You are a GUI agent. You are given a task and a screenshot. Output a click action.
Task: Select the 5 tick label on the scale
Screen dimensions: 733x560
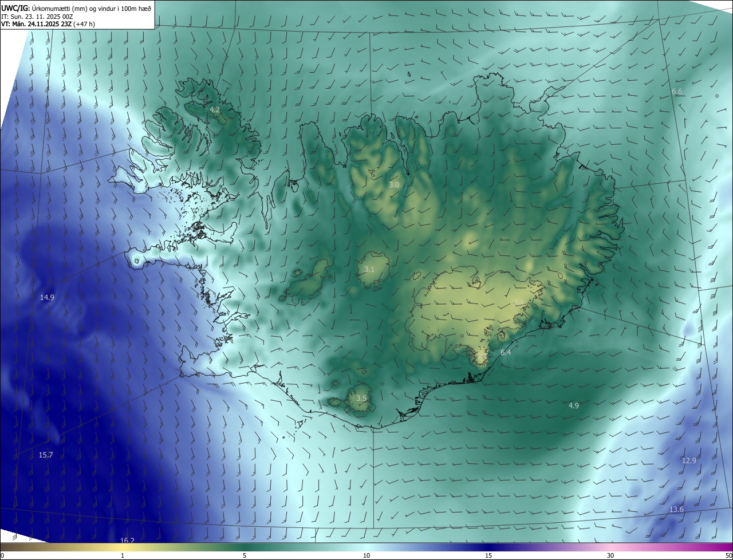coord(245,555)
